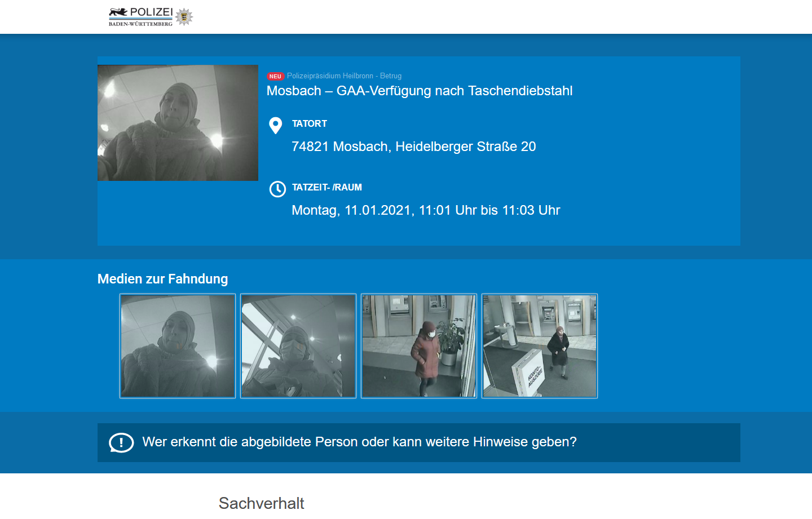Image resolution: width=812 pixels, height=519 pixels.
Task: Click address 74821 Mosbach, Heidelberger Straße 20
Action: (x=414, y=147)
